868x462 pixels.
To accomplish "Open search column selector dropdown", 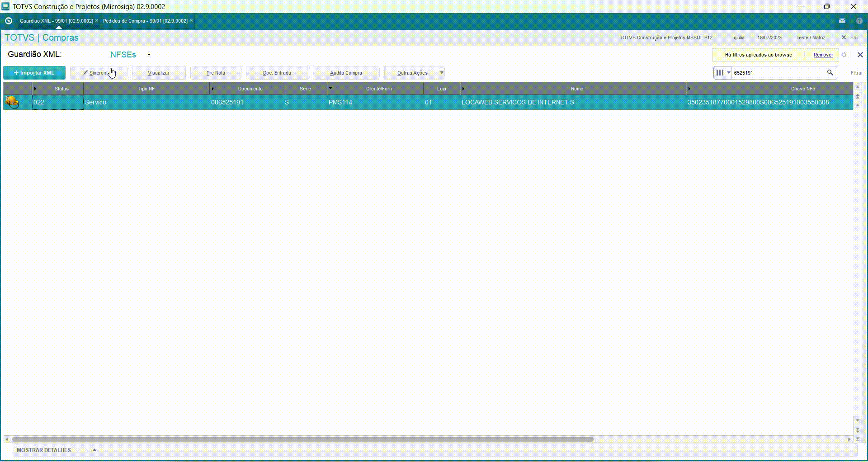I will click(722, 73).
